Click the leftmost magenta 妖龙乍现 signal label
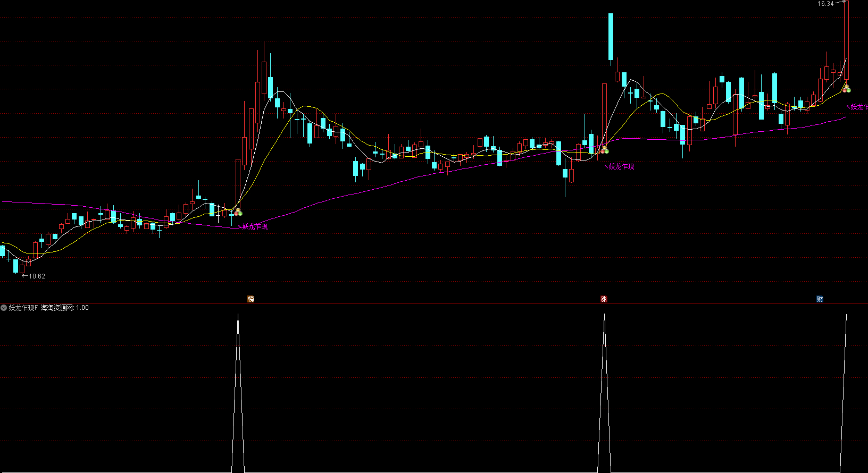The image size is (868, 473). click(255, 227)
